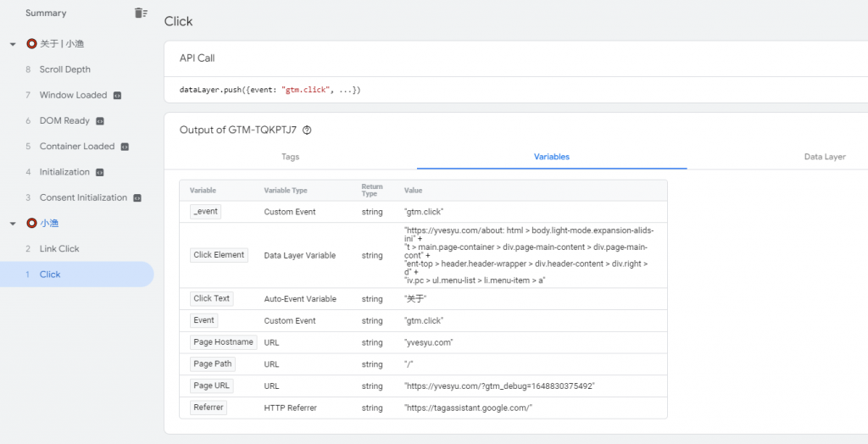This screenshot has height=444, width=868.
Task: Select the highlighted Click event
Action: click(x=77, y=274)
